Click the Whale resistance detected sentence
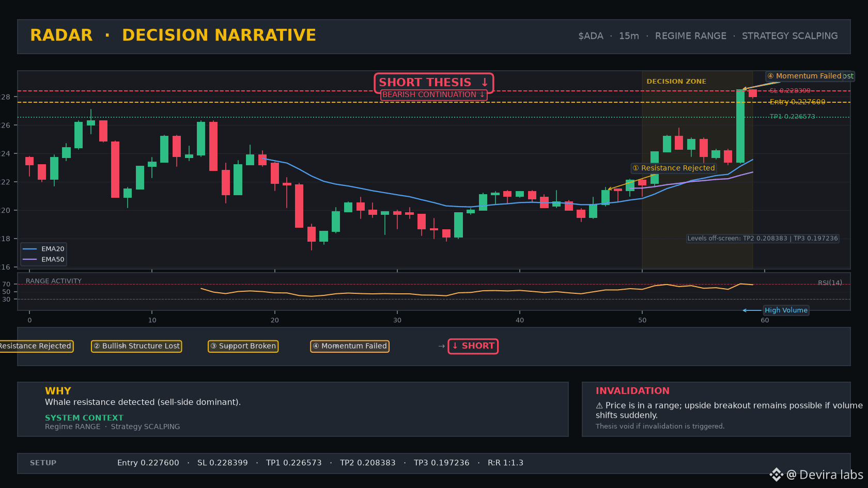 [x=143, y=402]
